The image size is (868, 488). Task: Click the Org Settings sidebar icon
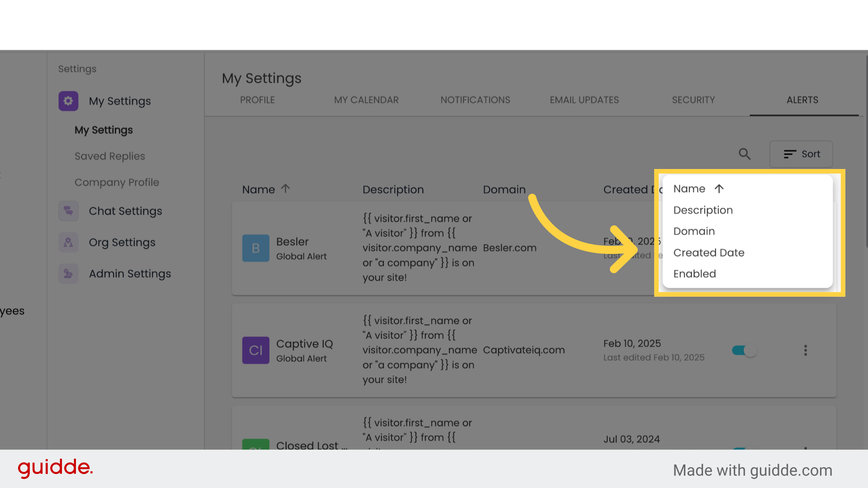[x=68, y=242]
